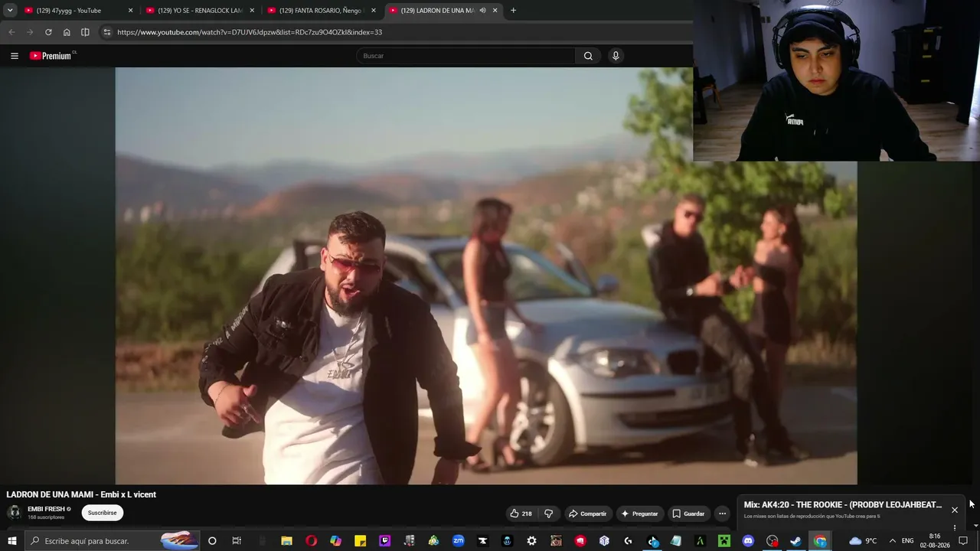This screenshot has height=551, width=980.
Task: Open Twitch from the taskbar
Action: (x=384, y=541)
